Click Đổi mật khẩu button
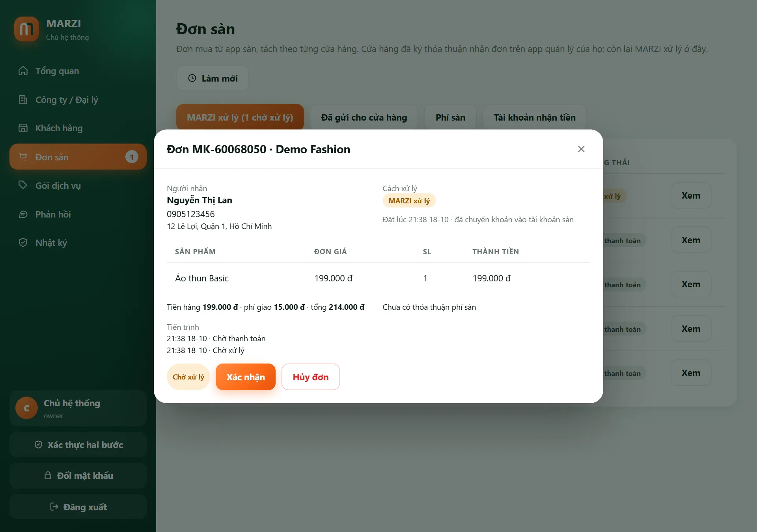Image resolution: width=757 pixels, height=532 pixels. pyautogui.click(x=78, y=476)
